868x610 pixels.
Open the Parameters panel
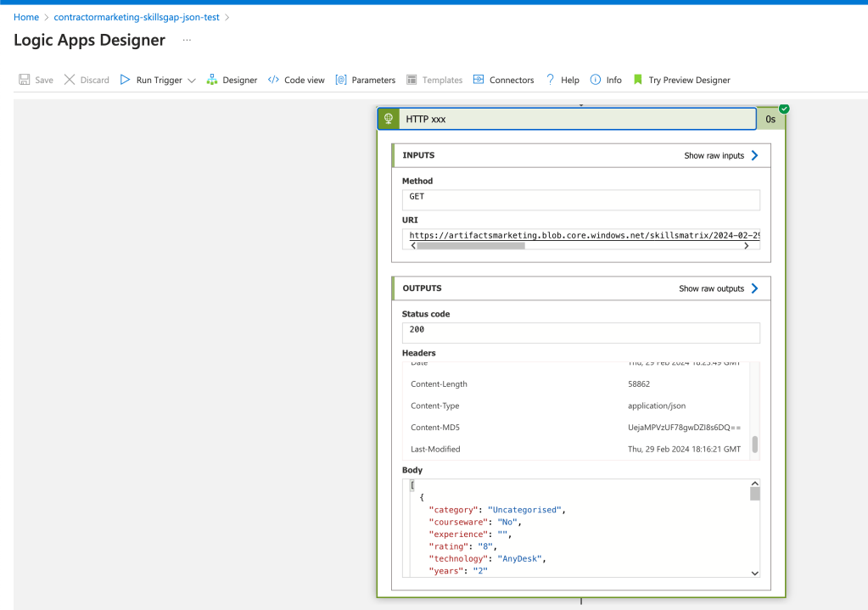tap(373, 81)
